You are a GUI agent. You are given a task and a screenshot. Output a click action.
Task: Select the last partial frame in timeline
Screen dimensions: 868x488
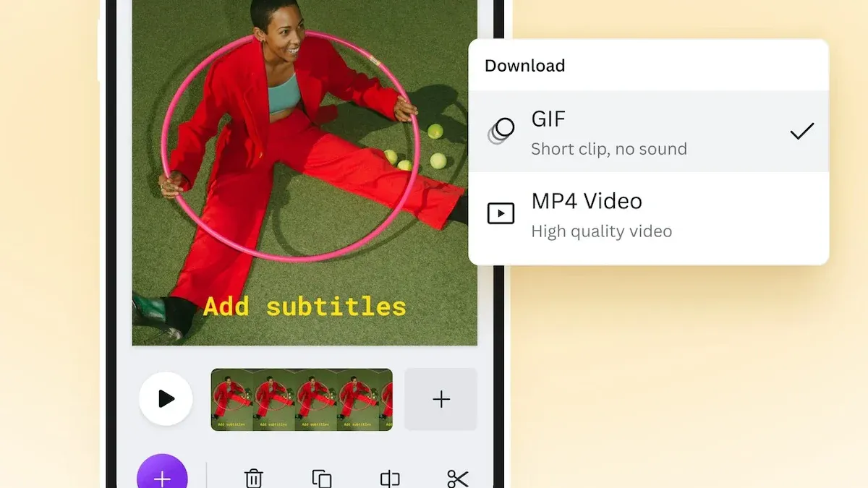[386, 399]
